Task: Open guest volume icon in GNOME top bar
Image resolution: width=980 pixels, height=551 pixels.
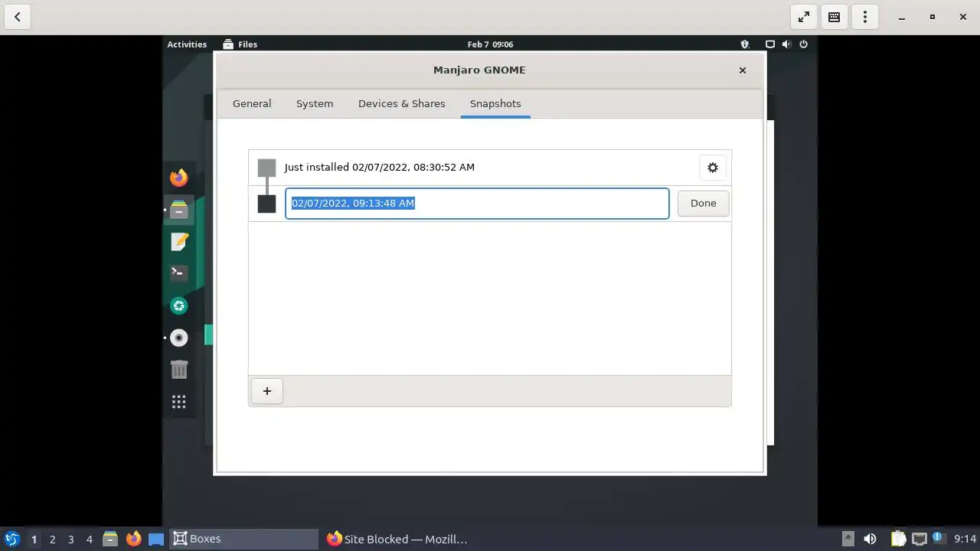Action: click(786, 44)
